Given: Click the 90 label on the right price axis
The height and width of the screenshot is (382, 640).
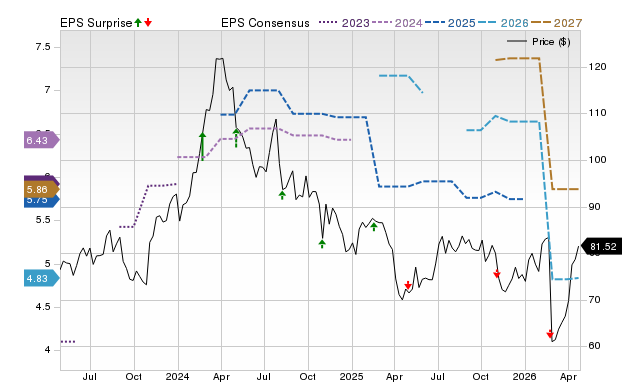Looking at the screenshot, I should 594,207.
